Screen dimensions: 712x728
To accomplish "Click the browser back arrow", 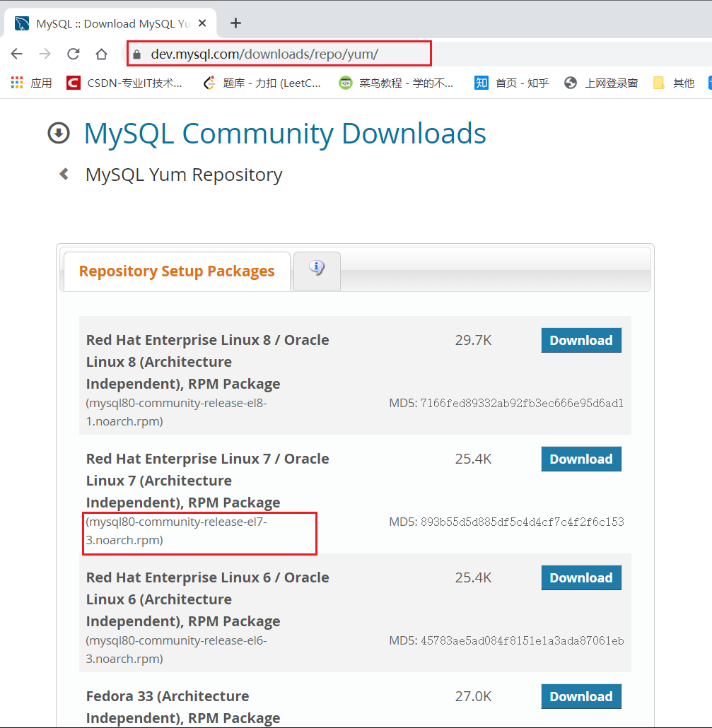I will tap(17, 54).
